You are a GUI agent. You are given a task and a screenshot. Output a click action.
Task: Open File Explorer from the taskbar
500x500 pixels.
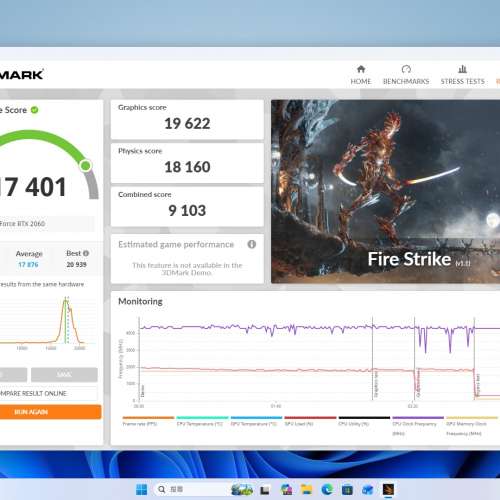click(307, 489)
